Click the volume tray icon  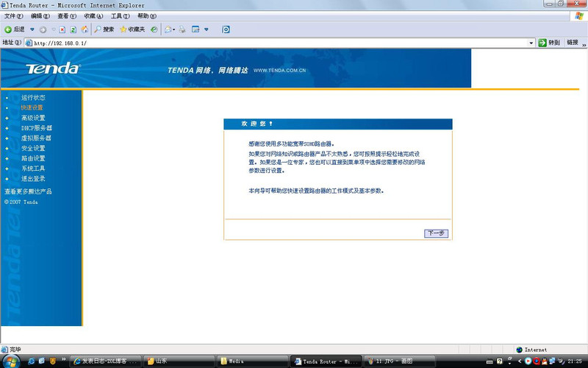(x=562, y=361)
